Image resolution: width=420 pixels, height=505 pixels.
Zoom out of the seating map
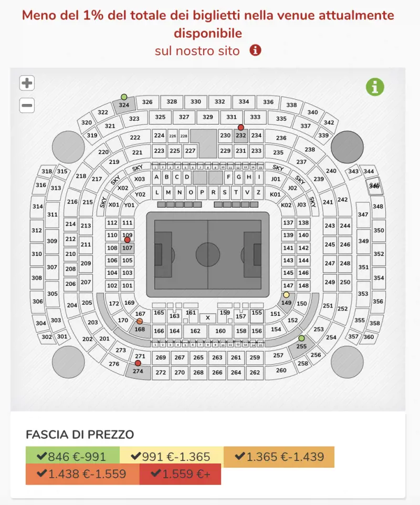27,105
